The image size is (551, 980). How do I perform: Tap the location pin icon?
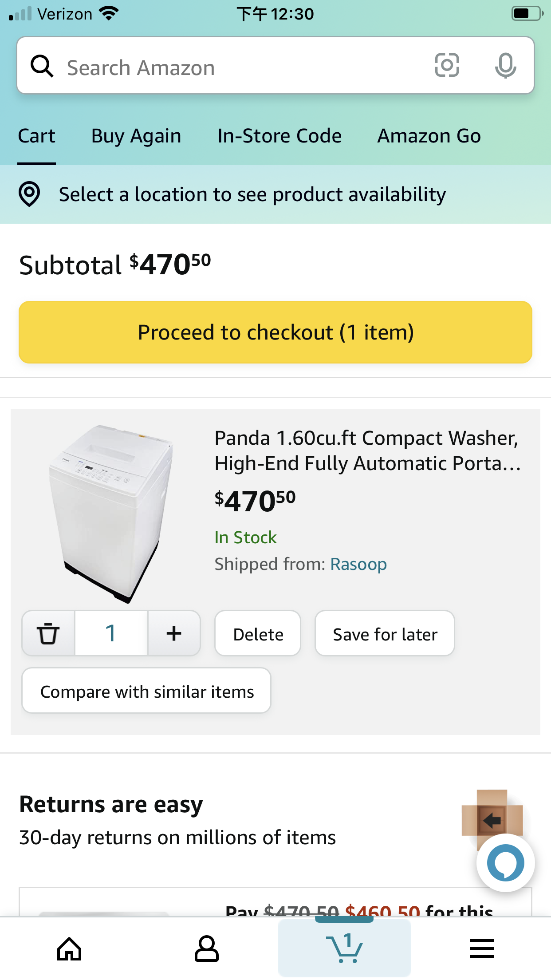click(x=29, y=194)
